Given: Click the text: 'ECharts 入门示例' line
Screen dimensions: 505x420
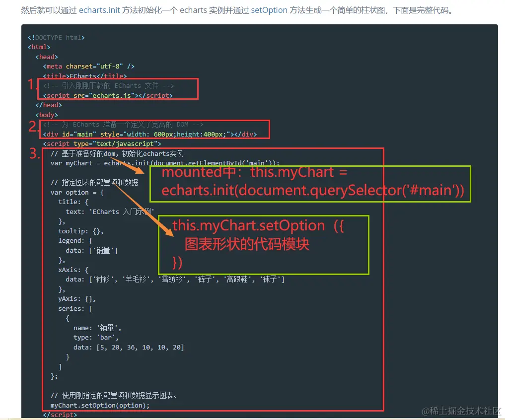Looking at the screenshot, I should coord(110,211).
